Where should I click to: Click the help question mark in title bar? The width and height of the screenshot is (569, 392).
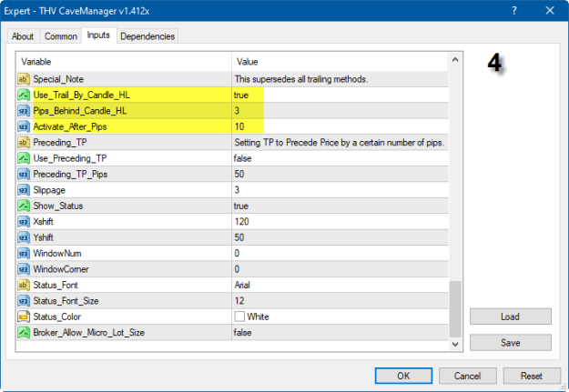[513, 11]
